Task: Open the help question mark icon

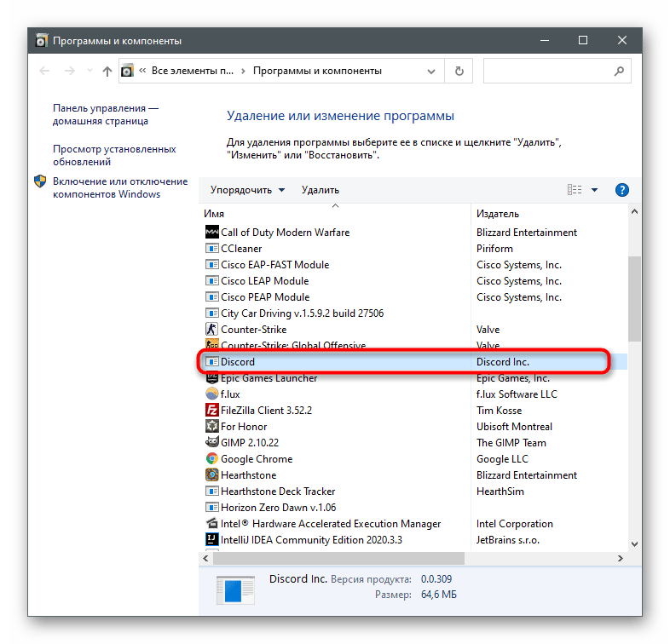Action: click(x=622, y=190)
